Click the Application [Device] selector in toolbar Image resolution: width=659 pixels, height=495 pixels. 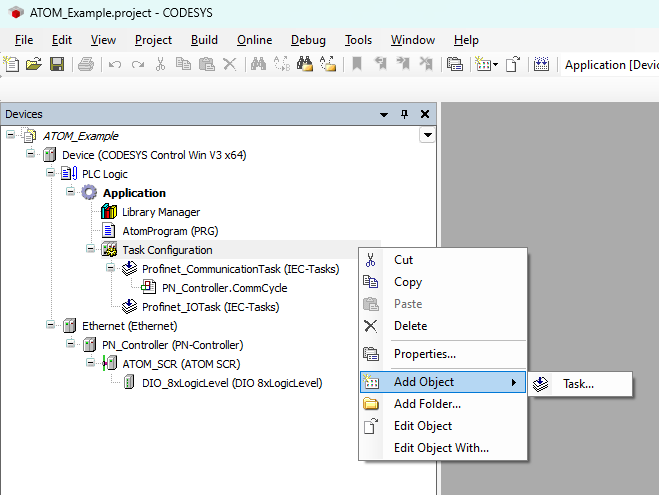612,65
